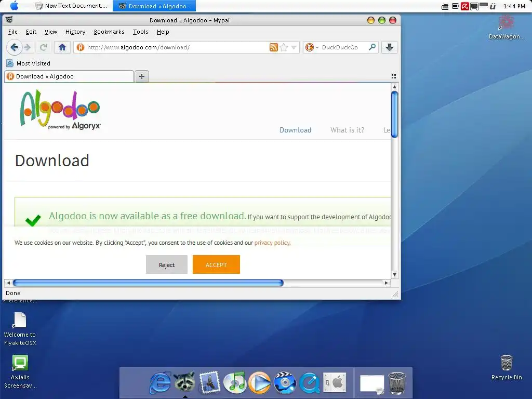Click the search magnifier icon
The width and height of the screenshot is (532, 399).
click(372, 47)
